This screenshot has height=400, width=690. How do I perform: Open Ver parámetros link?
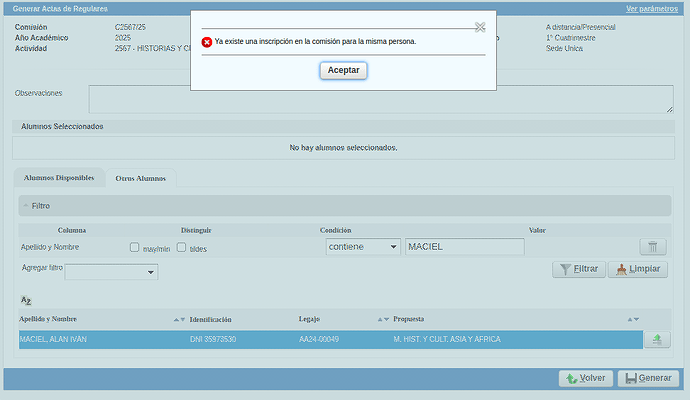click(x=652, y=9)
